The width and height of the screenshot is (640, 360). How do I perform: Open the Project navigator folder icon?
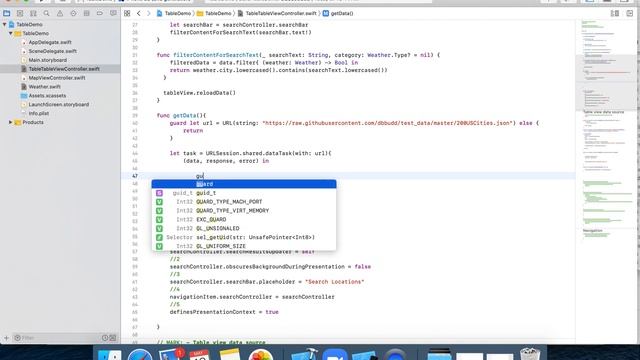tap(7, 13)
